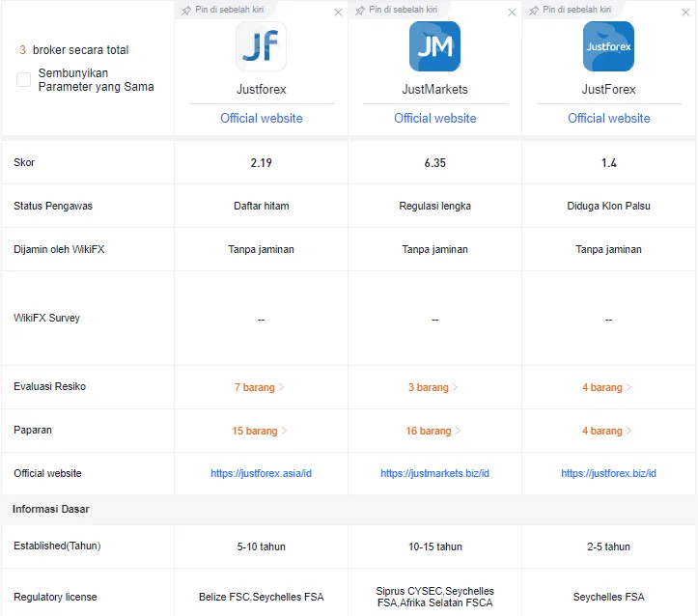Click 3 broker secara total text
The height and width of the screenshot is (616, 698).
74,50
